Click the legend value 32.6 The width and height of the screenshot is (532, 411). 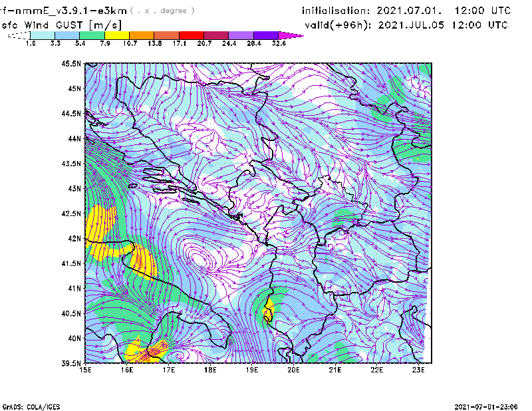pyautogui.click(x=279, y=43)
